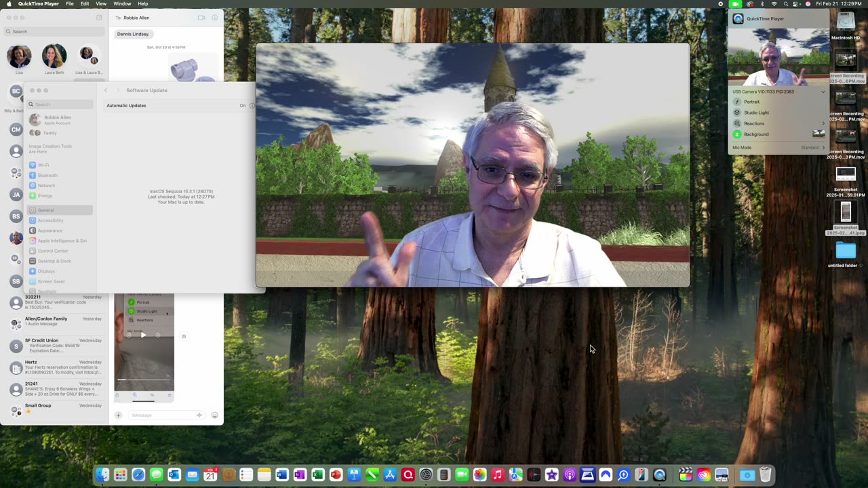This screenshot has height=488, width=868.
Task: Open the View menu
Action: point(101,4)
